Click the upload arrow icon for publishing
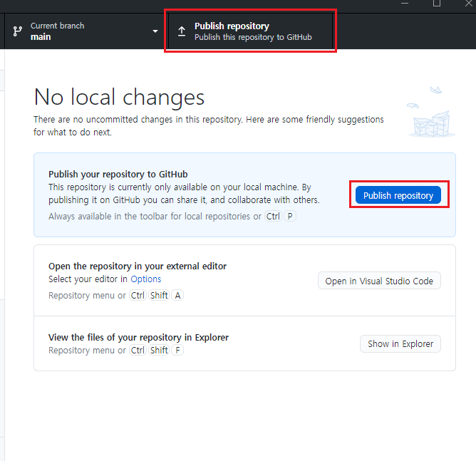 click(182, 31)
